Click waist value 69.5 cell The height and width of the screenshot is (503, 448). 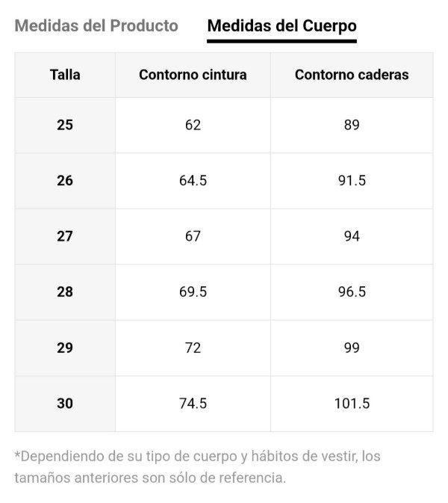click(x=193, y=291)
